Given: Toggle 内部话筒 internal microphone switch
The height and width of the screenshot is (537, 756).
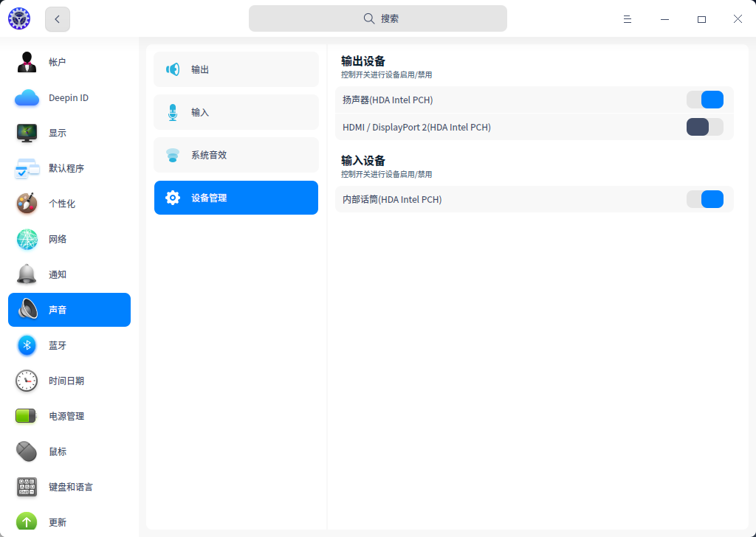Looking at the screenshot, I should 704,199.
